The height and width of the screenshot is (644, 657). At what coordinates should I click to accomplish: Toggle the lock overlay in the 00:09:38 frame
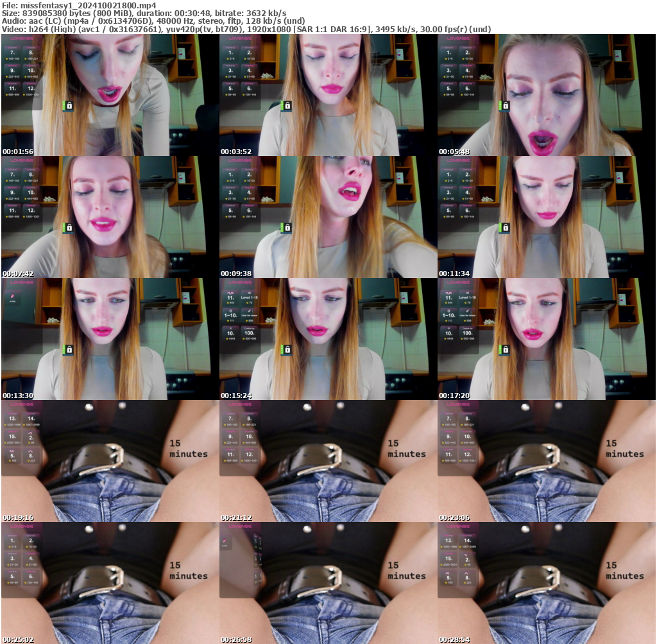coord(288,227)
